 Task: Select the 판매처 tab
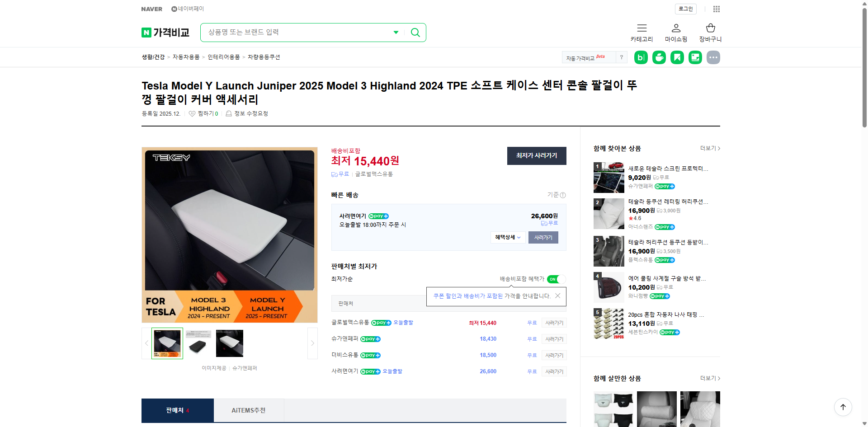pyautogui.click(x=177, y=410)
